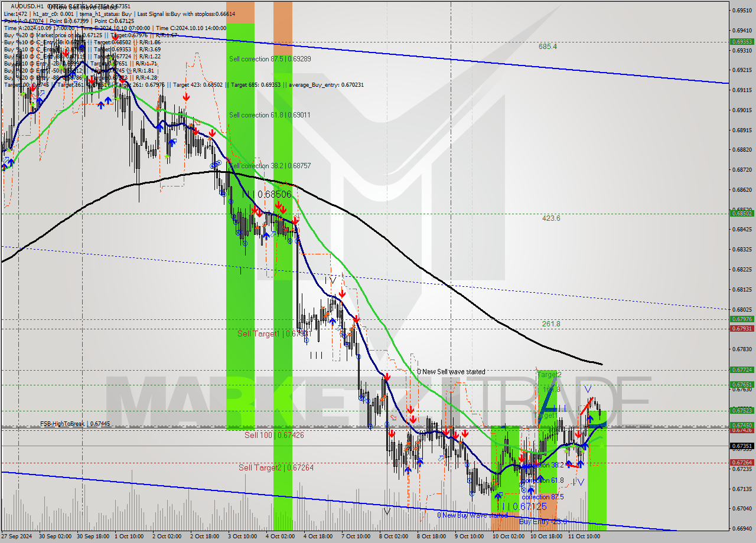Click the green 0.68502 price axis tag
The width and height of the screenshot is (756, 543).
[741, 214]
